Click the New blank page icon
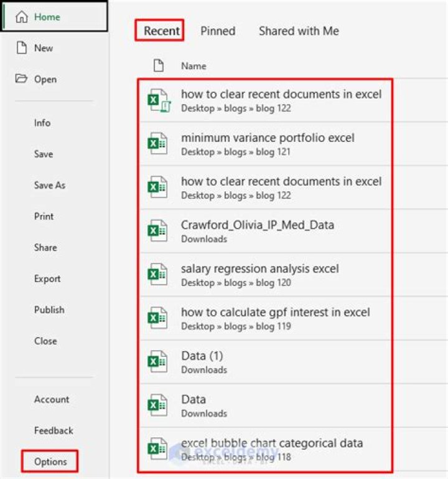Viewport: 448px width, 479px height. (21, 48)
